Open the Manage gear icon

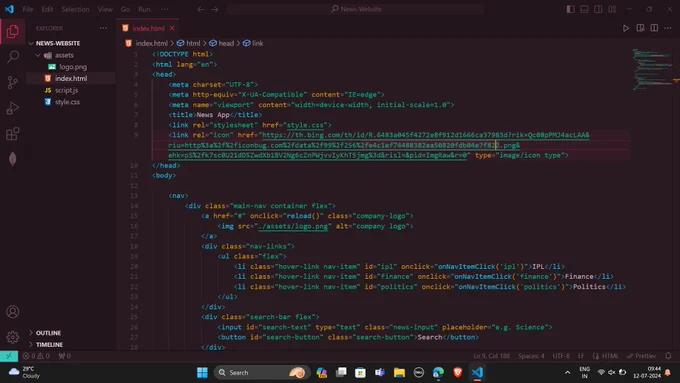tap(13, 337)
